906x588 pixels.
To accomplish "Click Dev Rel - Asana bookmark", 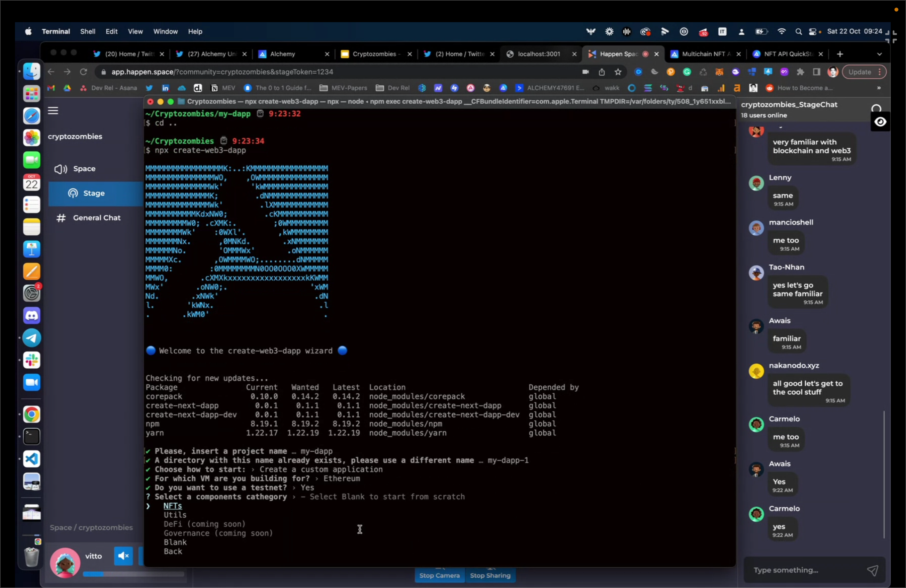I will tap(109, 88).
